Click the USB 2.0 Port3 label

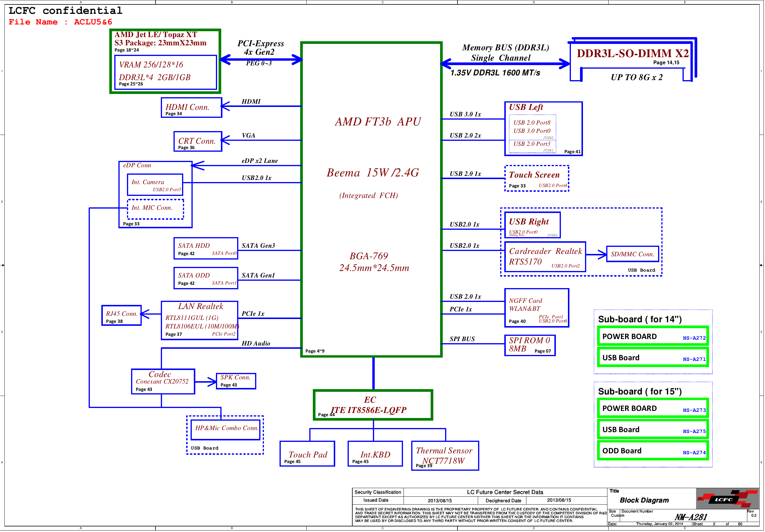pyautogui.click(x=532, y=144)
